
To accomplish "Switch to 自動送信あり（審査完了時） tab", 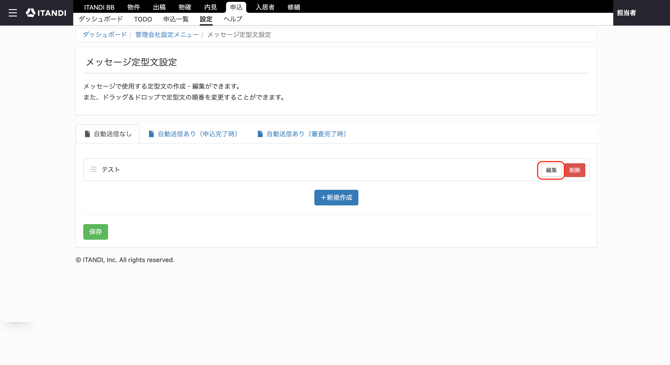I will [302, 134].
